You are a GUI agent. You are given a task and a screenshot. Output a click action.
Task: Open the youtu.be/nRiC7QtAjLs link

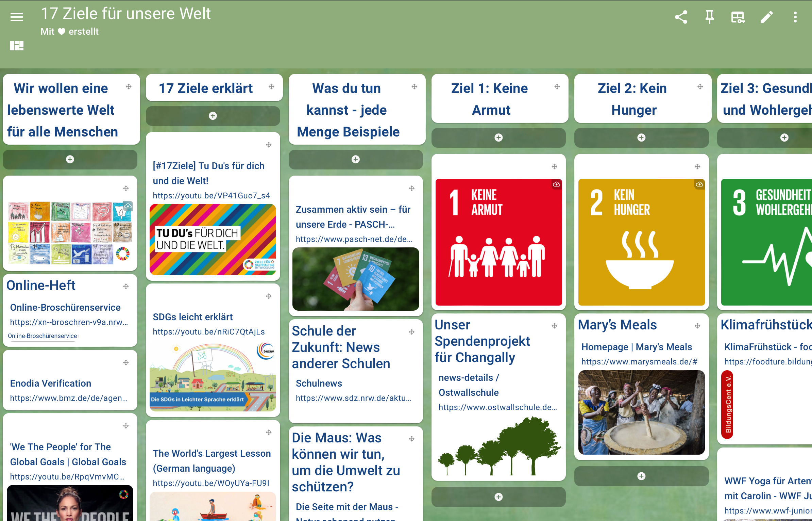click(x=209, y=331)
